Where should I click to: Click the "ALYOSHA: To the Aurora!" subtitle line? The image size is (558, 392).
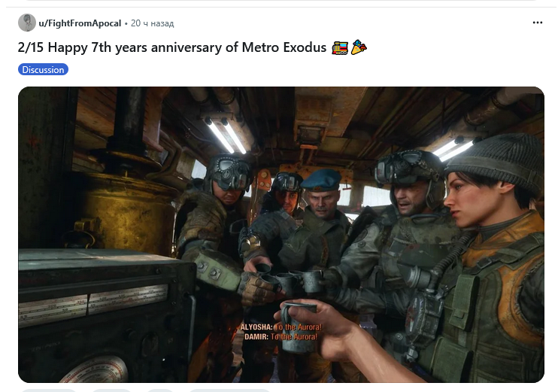point(281,327)
